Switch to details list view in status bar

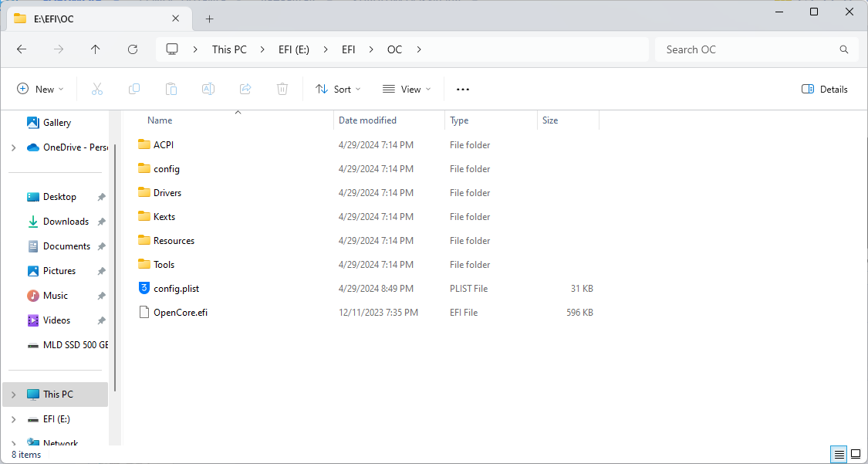pyautogui.click(x=839, y=454)
